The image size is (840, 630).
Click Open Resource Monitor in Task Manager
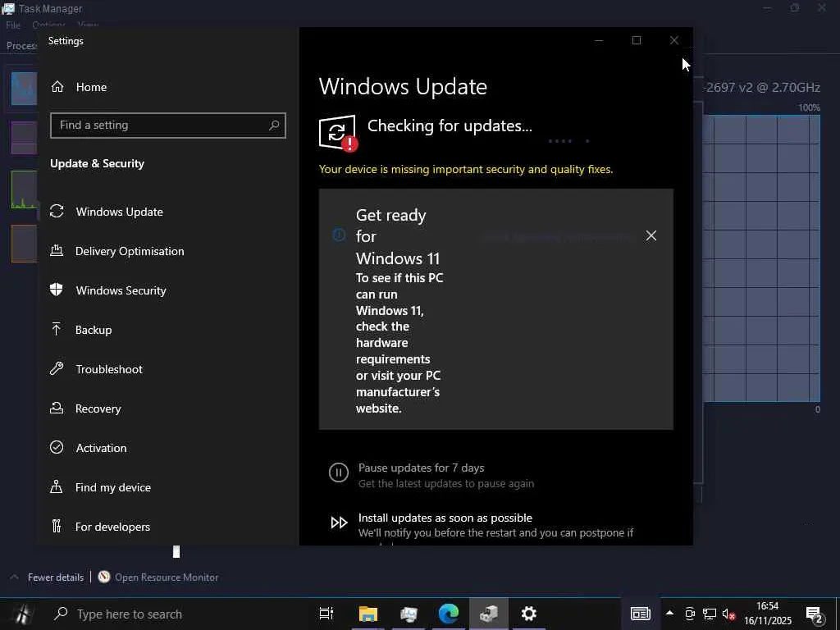pos(167,577)
